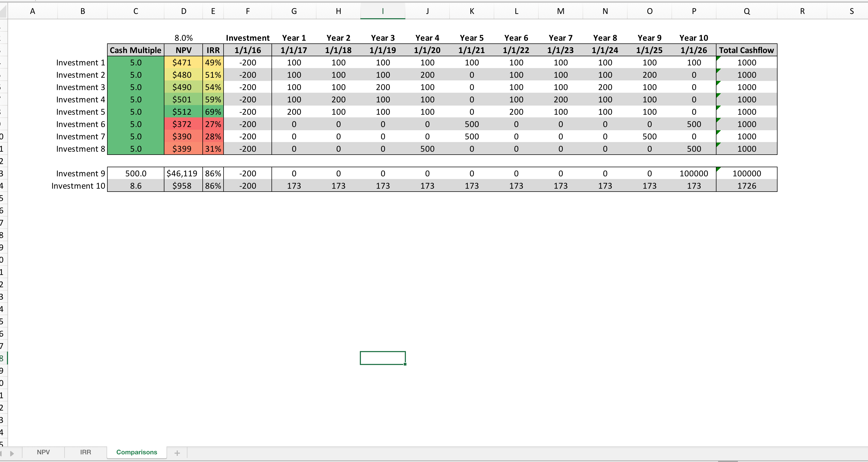The image size is (868, 462).
Task: Select the 27% IRR cell
Action: point(213,124)
